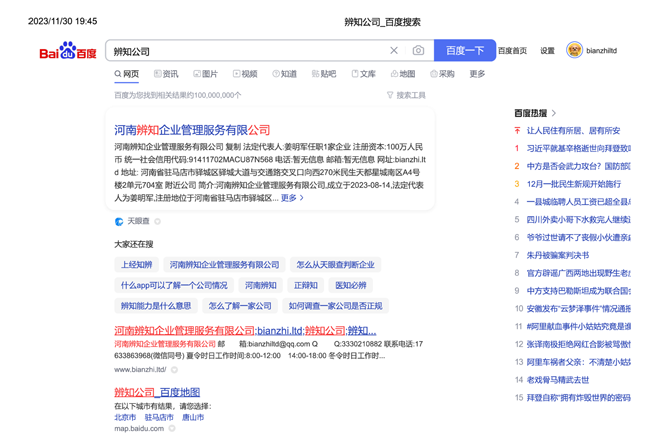Switch to 采购 tab
Screen dimensions: 661x438
point(442,74)
